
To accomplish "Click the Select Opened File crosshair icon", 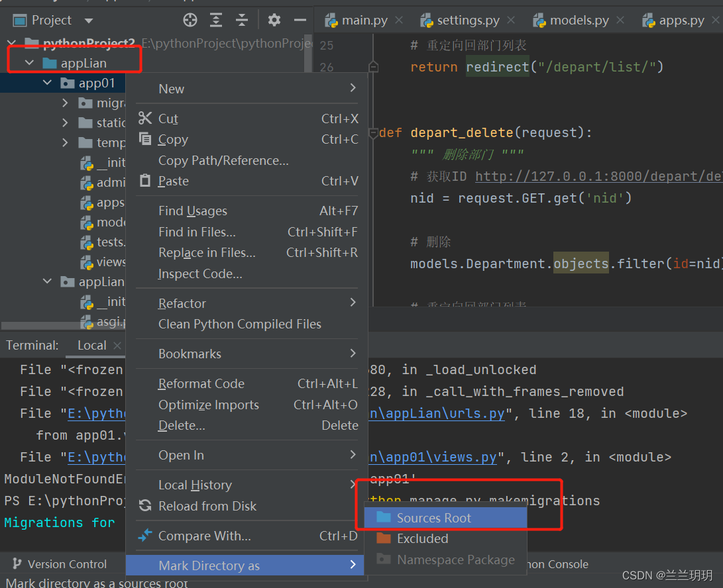I will click(x=190, y=20).
